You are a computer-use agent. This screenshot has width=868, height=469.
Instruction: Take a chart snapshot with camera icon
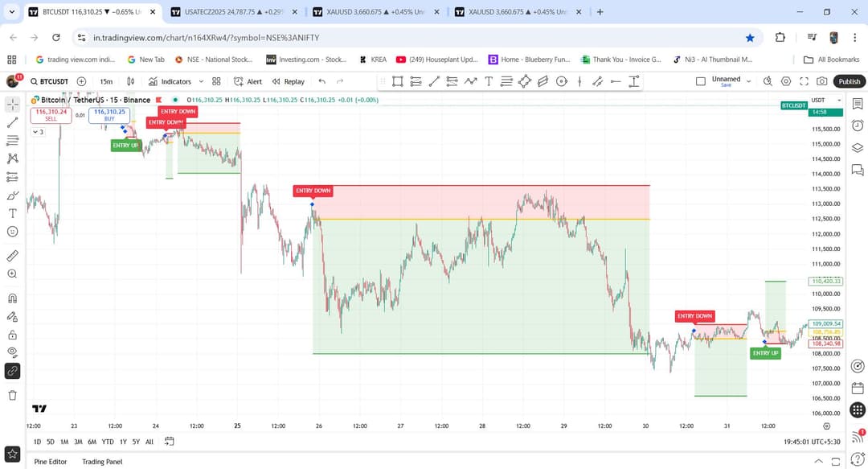(x=822, y=81)
